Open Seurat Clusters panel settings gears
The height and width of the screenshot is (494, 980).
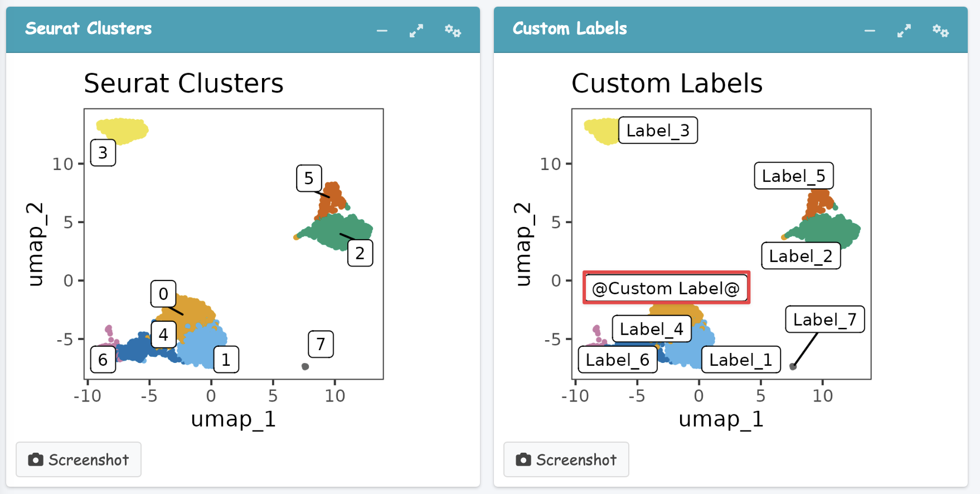coord(453,31)
